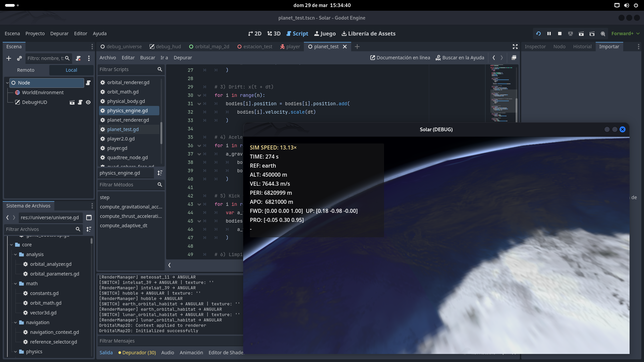Restart the running scene
The width and height of the screenshot is (644, 362).
point(538,34)
